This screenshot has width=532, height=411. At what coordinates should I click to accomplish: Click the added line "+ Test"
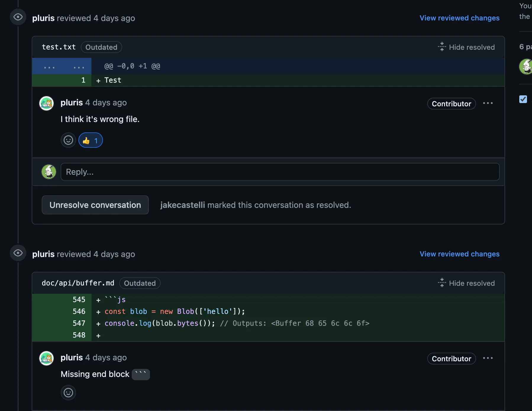click(109, 80)
